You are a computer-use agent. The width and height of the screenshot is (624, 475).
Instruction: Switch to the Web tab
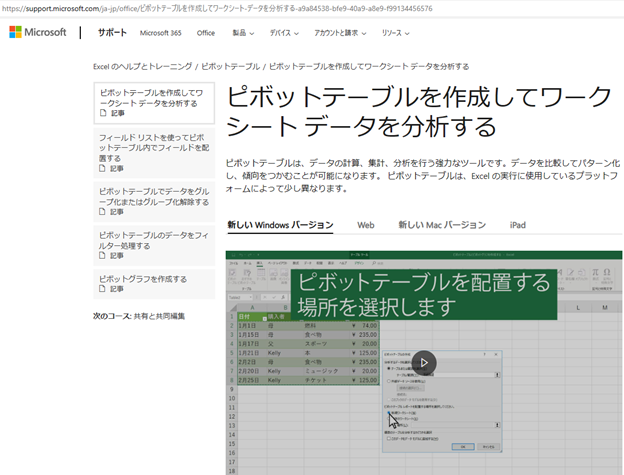(366, 225)
